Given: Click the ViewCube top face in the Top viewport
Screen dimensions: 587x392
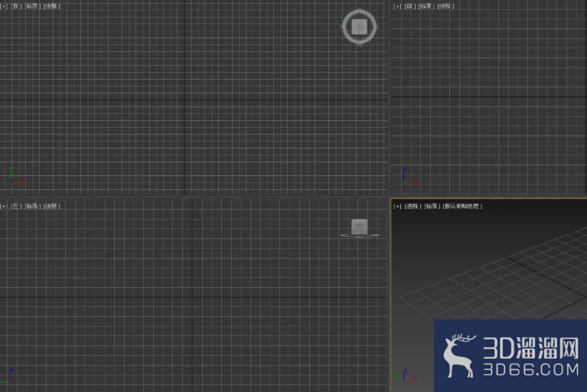Looking at the screenshot, I should (360, 27).
